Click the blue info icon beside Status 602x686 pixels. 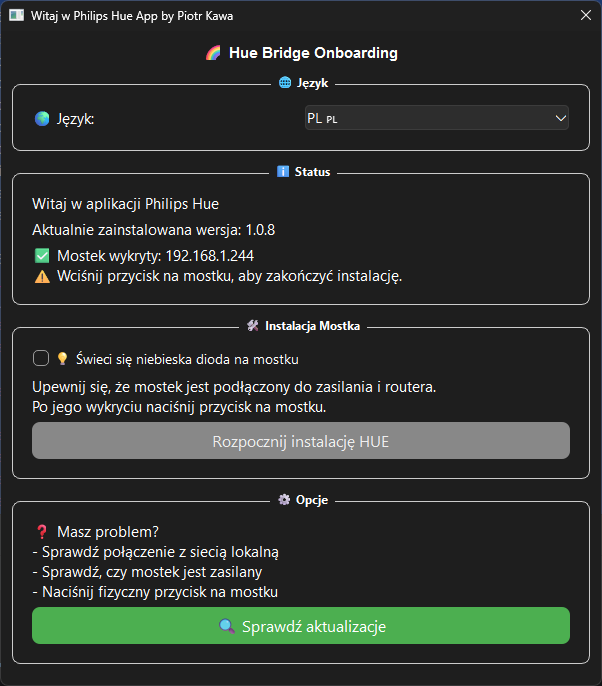coord(283,172)
